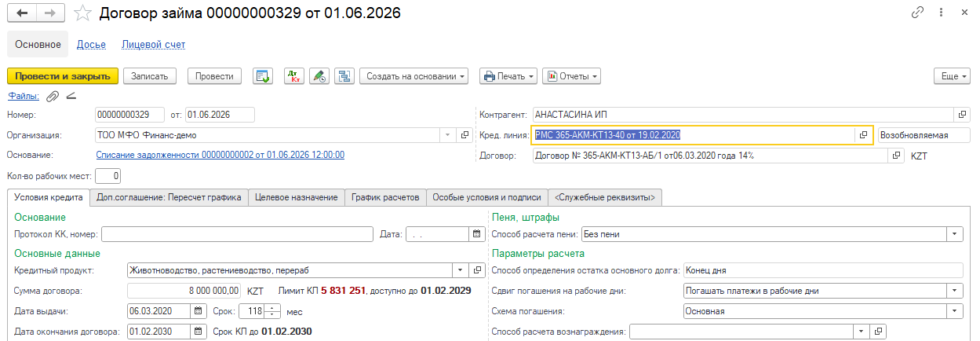Expand Сдвиг погашения на рабочие дни dropdown
Viewport: 980px width, 341px height.
coord(955,291)
